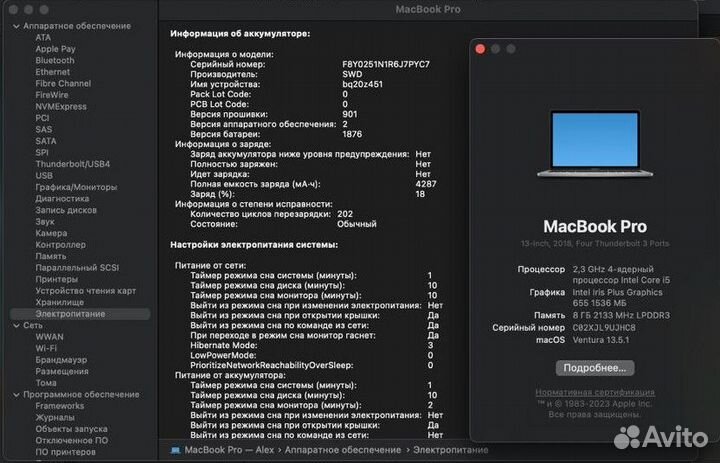The width and height of the screenshot is (720, 463).
Task: Select Брандмауэр network entry
Action: [61, 360]
